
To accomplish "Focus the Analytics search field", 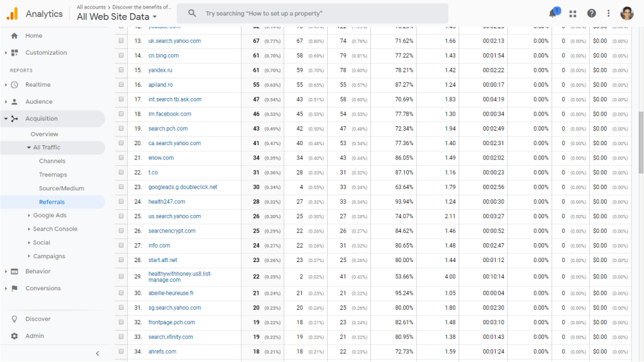I will (313, 14).
